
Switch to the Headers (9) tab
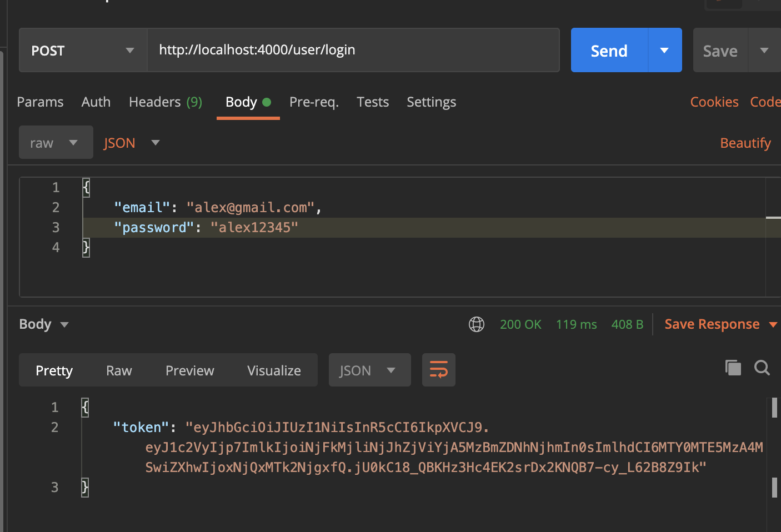point(166,102)
